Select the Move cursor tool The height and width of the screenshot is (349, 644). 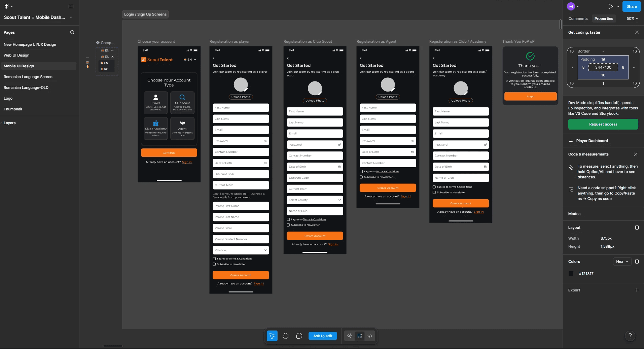coord(272,336)
